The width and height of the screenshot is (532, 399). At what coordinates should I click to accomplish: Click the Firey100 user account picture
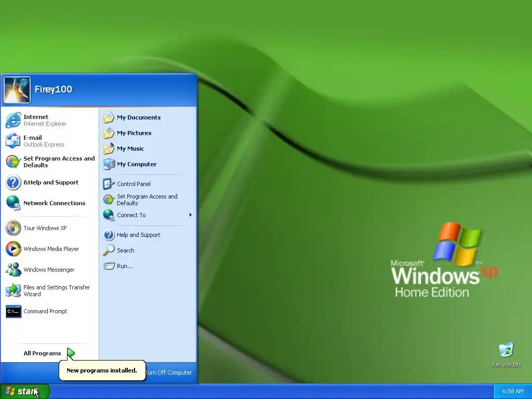pos(17,90)
